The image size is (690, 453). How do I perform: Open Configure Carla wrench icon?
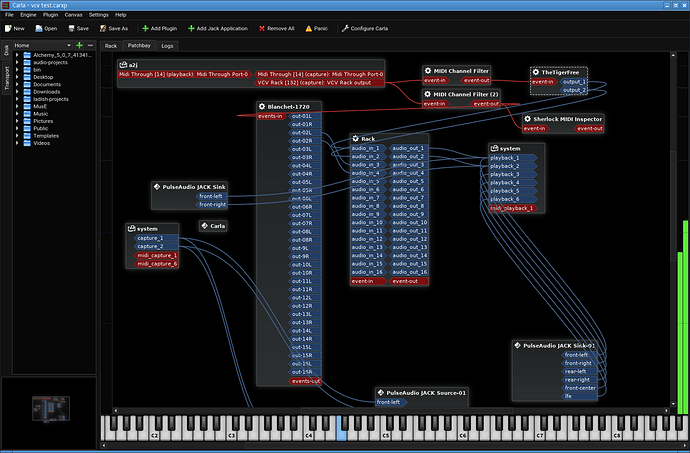pos(345,29)
